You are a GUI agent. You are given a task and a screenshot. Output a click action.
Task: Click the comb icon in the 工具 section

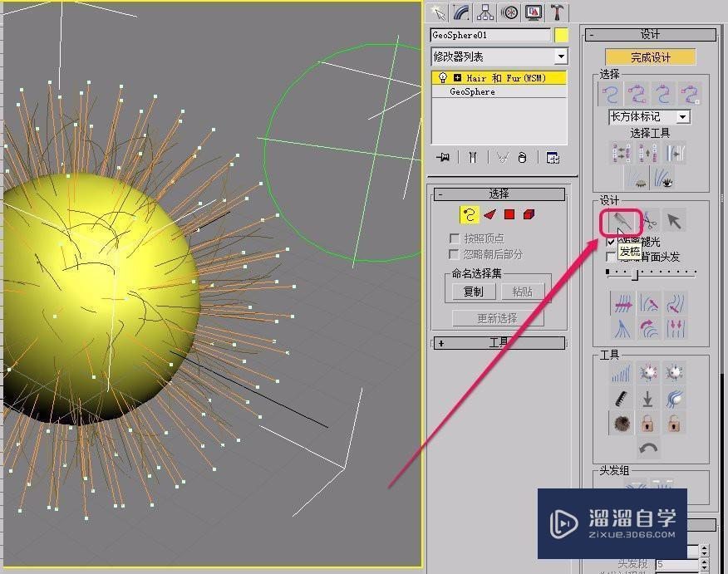[620, 398]
